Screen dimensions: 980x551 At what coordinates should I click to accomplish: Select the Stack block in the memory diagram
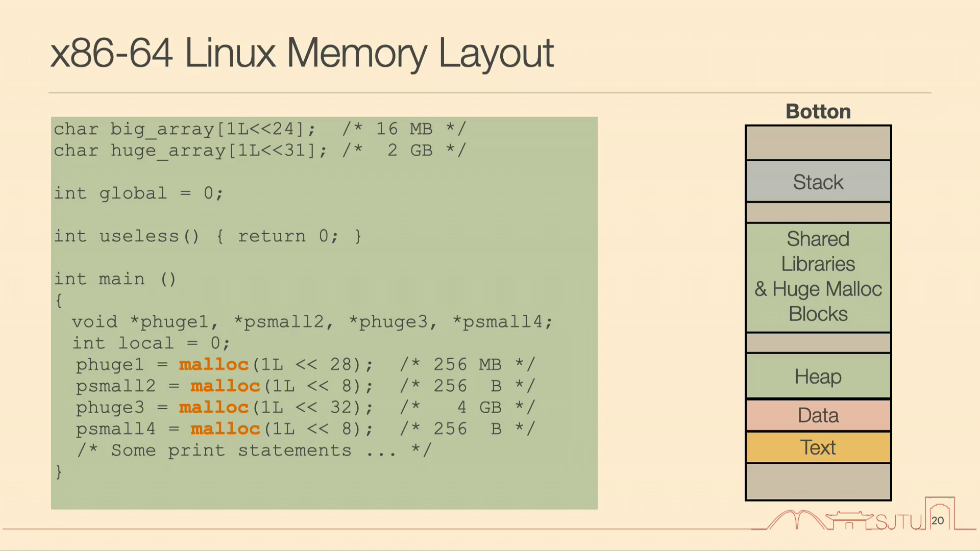[818, 182]
